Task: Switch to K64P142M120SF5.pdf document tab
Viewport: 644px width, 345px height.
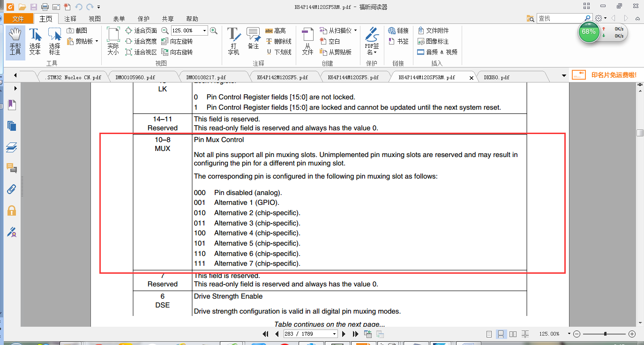Action: 282,77
